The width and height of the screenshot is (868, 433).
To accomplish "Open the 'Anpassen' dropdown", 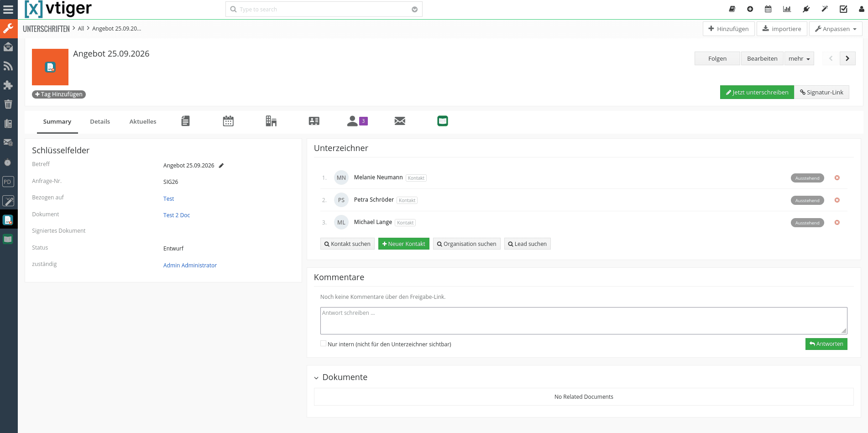I will coord(836,29).
